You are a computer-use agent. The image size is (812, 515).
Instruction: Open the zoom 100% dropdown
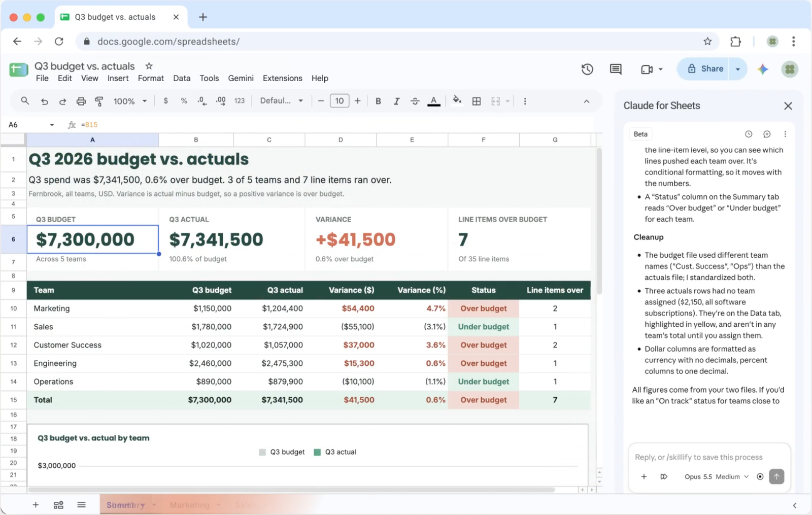[x=130, y=101]
